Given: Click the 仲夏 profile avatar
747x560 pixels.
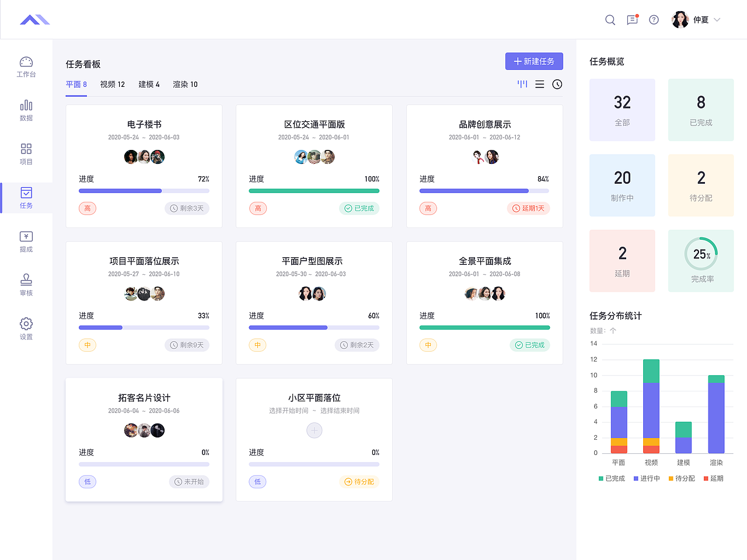Looking at the screenshot, I should click(680, 19).
